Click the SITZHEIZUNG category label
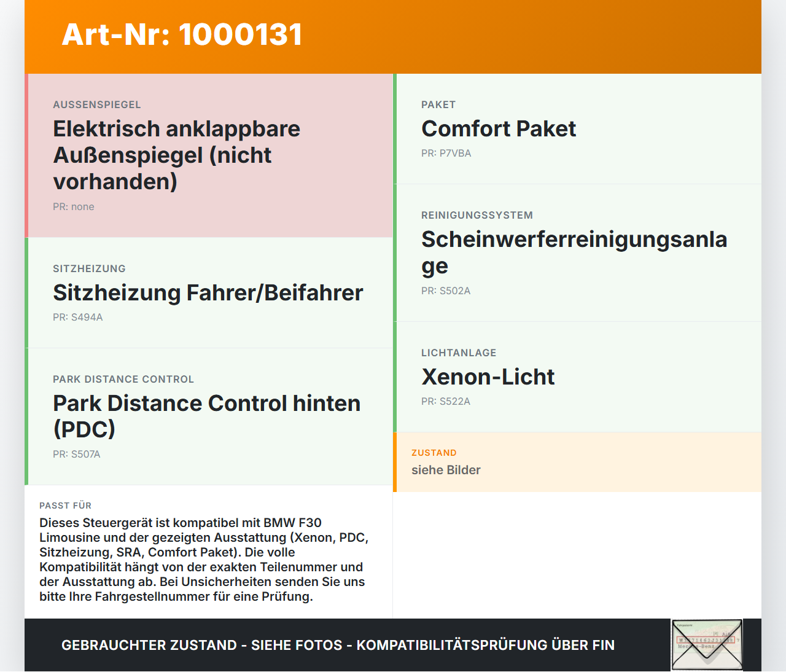 pyautogui.click(x=89, y=268)
